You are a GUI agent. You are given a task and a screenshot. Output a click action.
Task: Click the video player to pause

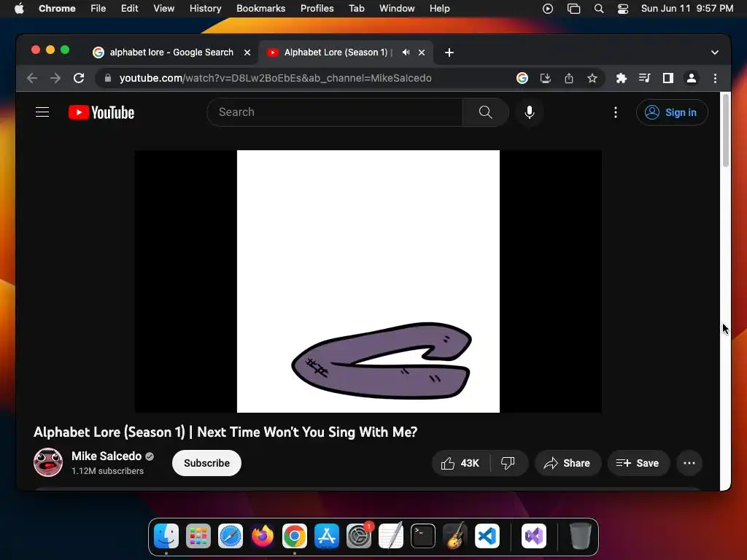pyautogui.click(x=368, y=281)
